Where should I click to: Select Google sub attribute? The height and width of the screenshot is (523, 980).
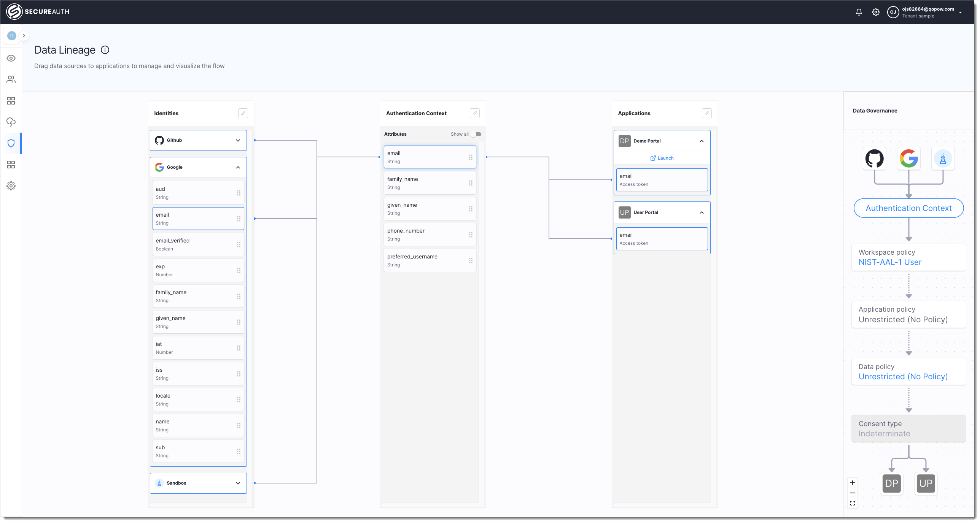point(198,451)
